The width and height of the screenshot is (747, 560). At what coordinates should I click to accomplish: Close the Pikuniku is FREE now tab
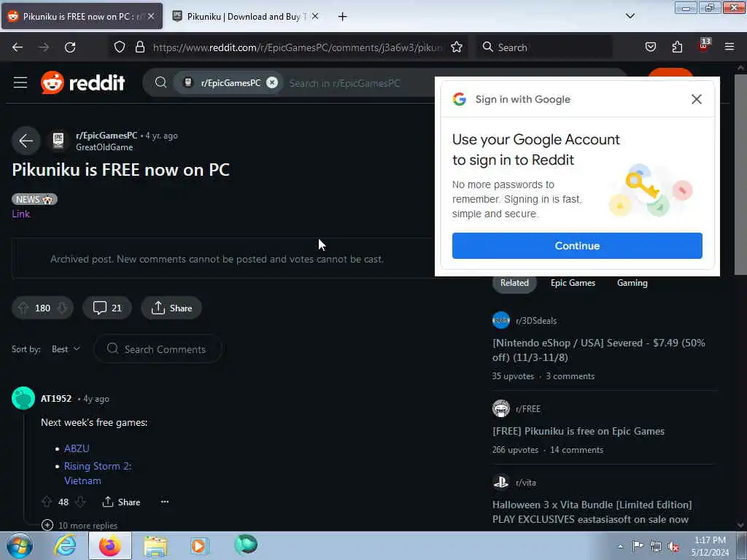[151, 16]
